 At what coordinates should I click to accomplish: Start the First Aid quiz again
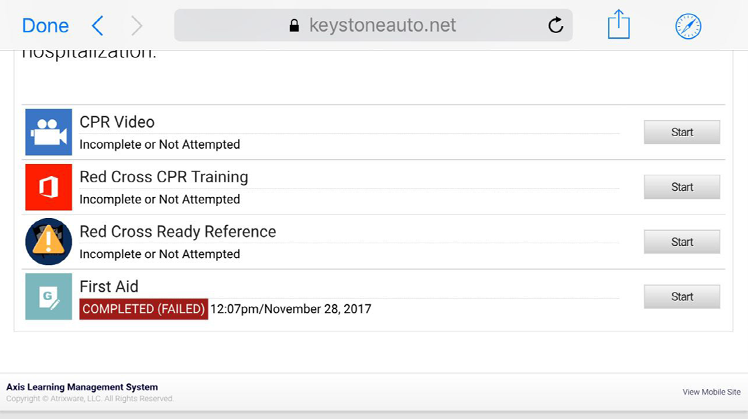pyautogui.click(x=682, y=297)
